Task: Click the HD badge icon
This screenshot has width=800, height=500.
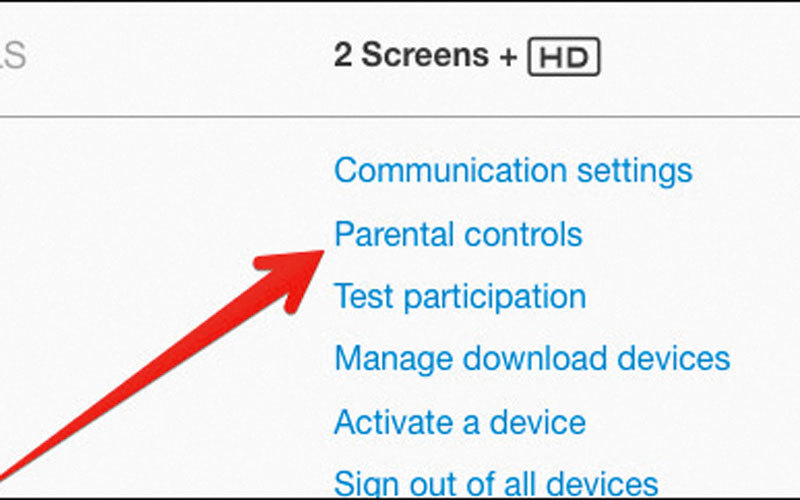Action: pos(563,57)
